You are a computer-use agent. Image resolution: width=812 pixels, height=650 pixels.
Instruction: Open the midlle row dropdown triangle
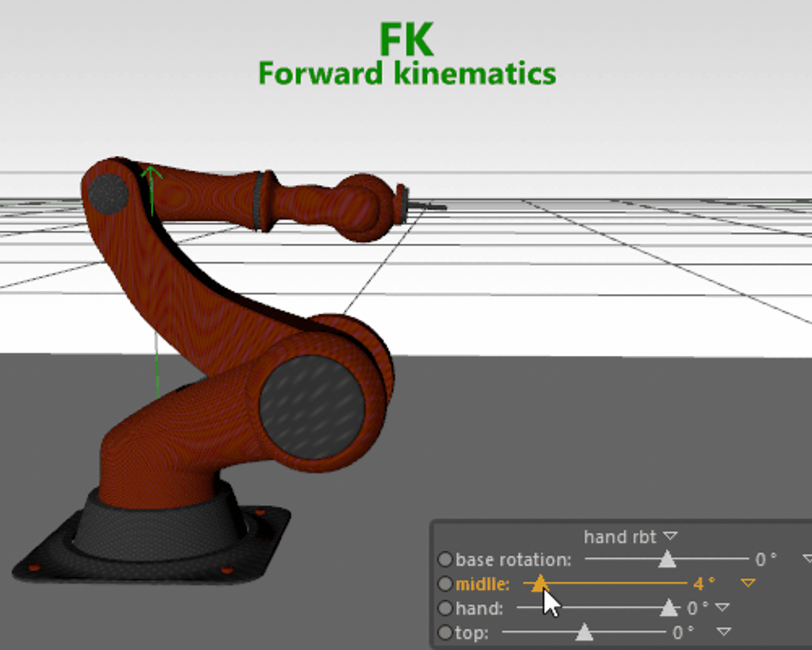[x=748, y=583]
